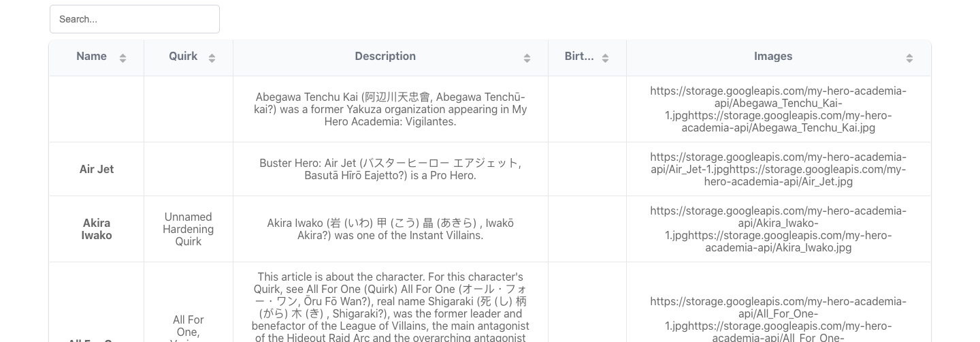The height and width of the screenshot is (342, 980).
Task: Click the Quirk column header text
Action: pyautogui.click(x=183, y=57)
